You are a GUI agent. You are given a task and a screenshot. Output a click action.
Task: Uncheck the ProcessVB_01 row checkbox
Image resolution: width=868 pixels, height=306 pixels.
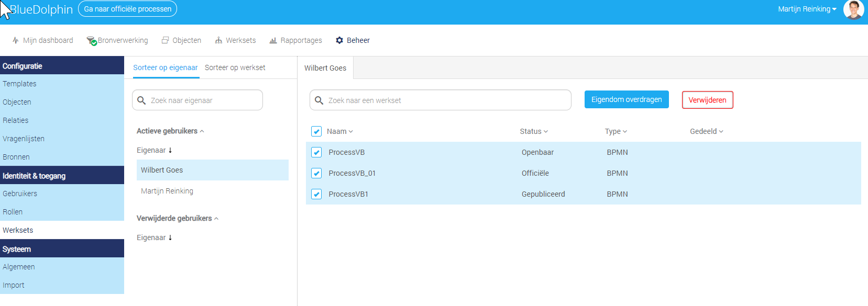pos(316,173)
